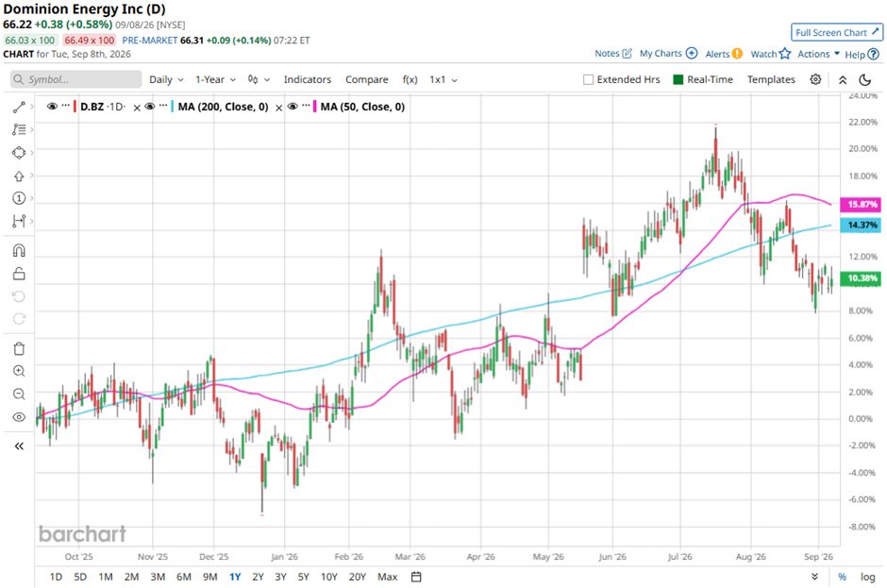The width and height of the screenshot is (887, 588).
Task: Open the Indicators menu
Action: point(308,80)
